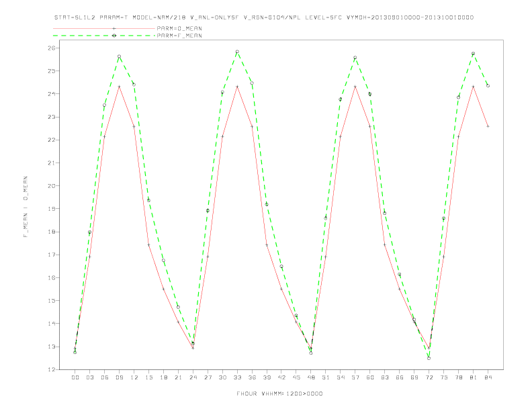Viewport: 532px width, 411px height.
Task: Click x-axis tick label 75
Action: click(444, 377)
